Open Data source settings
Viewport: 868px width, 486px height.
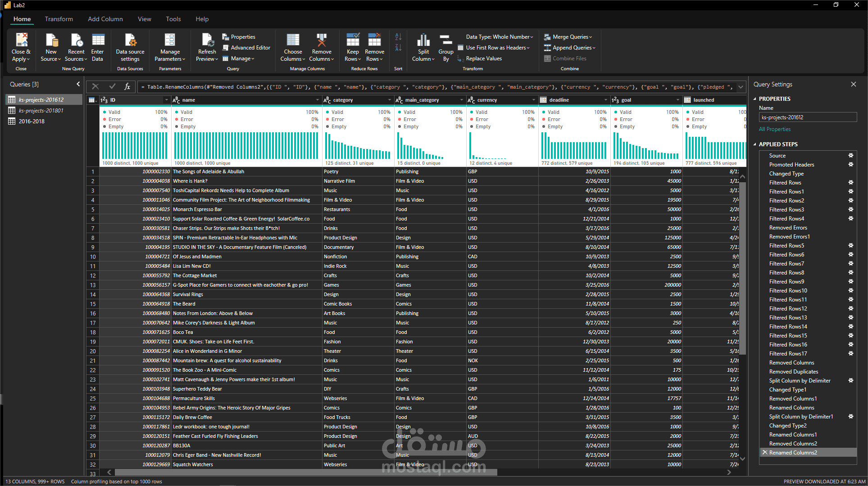(x=130, y=40)
